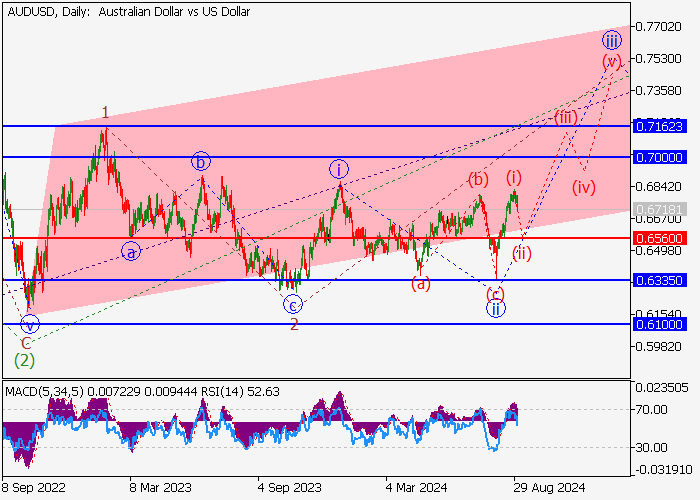Click the red (iii) wave label

(x=566, y=118)
